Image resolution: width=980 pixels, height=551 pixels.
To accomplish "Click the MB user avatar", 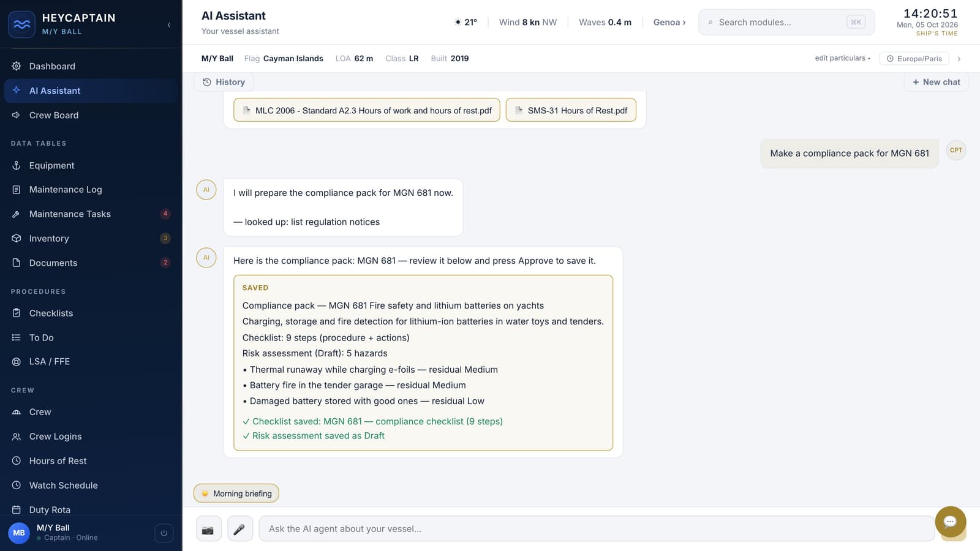I will coord(19,533).
